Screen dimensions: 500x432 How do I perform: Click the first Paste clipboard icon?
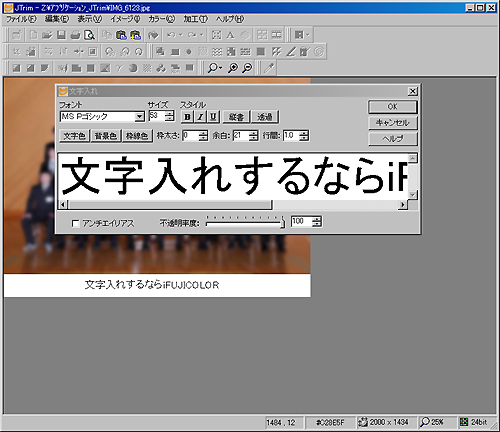click(x=121, y=35)
